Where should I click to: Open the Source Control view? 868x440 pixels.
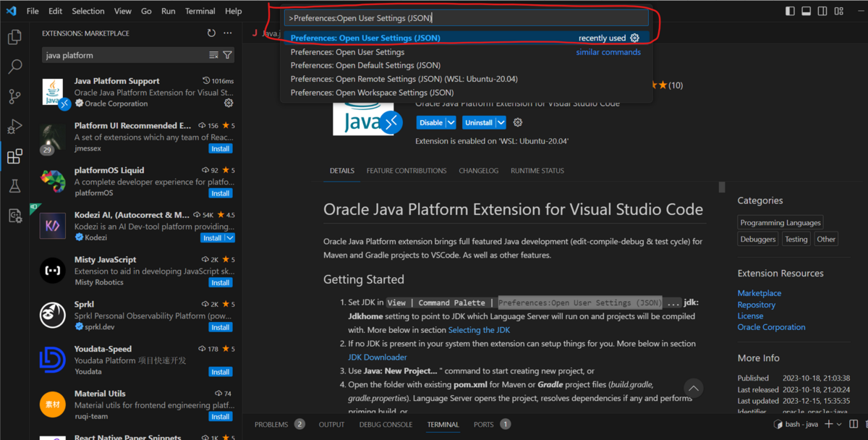click(x=14, y=97)
